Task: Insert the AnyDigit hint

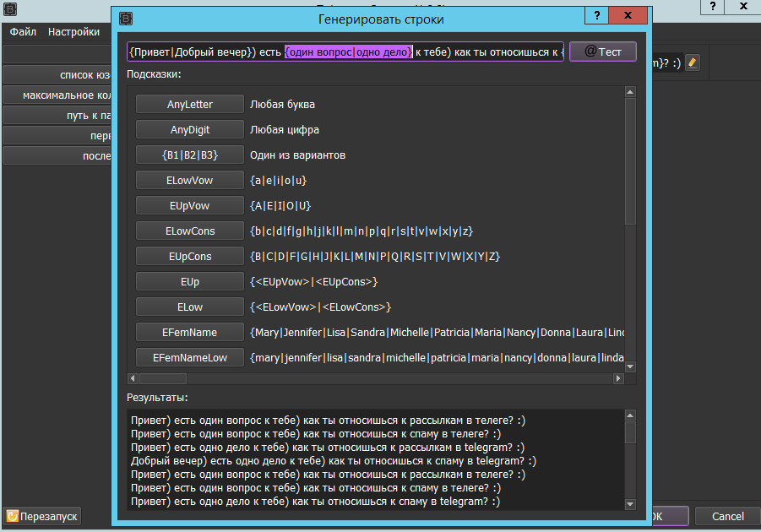Action: click(x=190, y=130)
